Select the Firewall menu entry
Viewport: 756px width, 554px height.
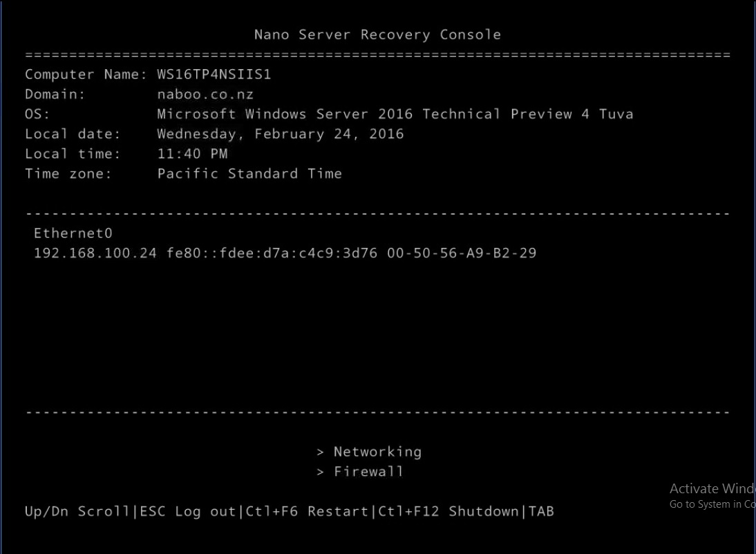tap(368, 472)
